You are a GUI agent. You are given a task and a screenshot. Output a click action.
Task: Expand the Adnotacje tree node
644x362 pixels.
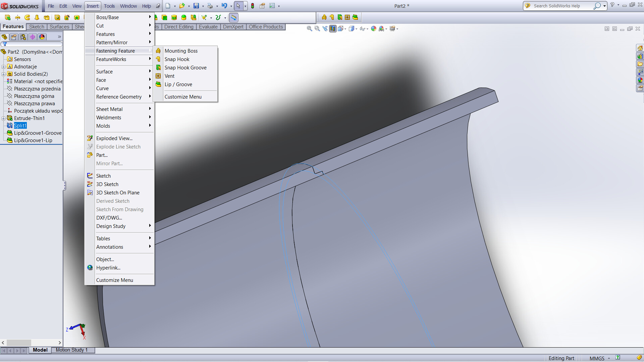[x=3, y=67]
